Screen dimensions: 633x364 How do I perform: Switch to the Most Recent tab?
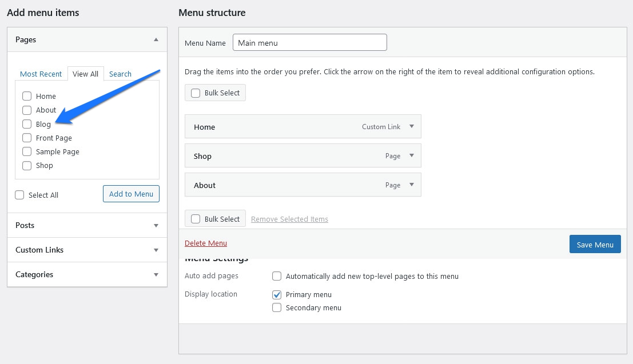(x=41, y=74)
